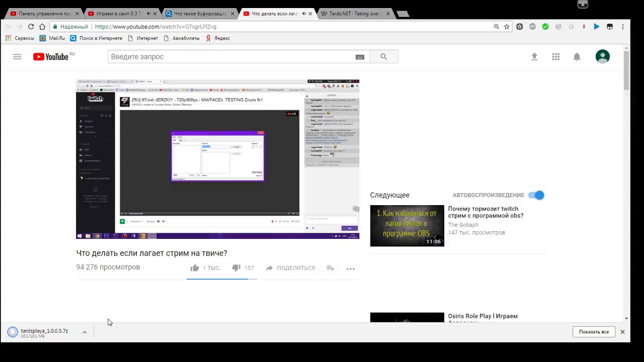Click the Показать все downloads button
This screenshot has width=644, height=362.
click(594, 332)
